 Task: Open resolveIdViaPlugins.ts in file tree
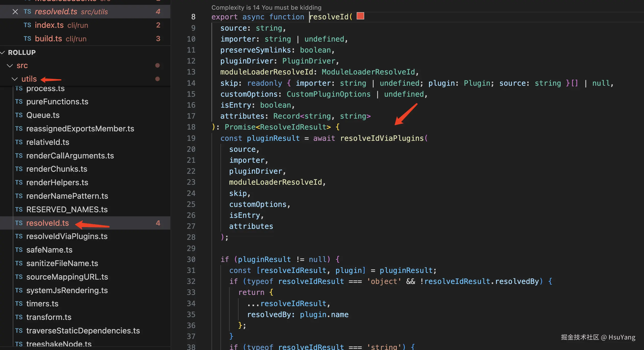point(67,236)
